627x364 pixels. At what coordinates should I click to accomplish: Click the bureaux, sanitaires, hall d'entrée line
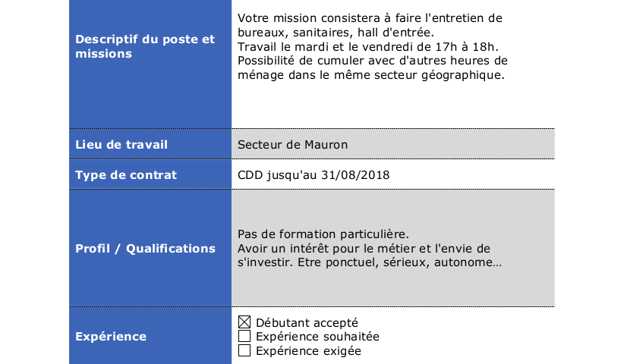pos(336,33)
